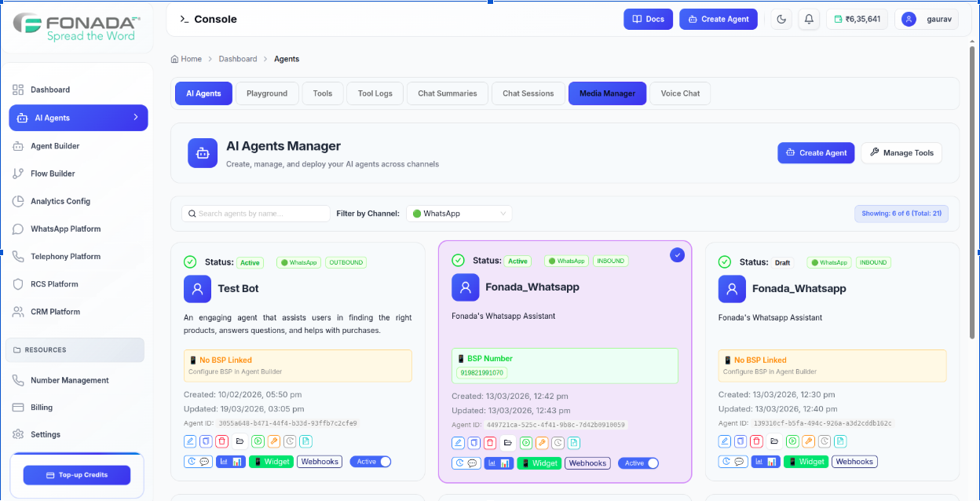Screen dimensions: 980x501
Task: Open analytics charts on active Fonada_Whatsapp card
Action: (499, 463)
